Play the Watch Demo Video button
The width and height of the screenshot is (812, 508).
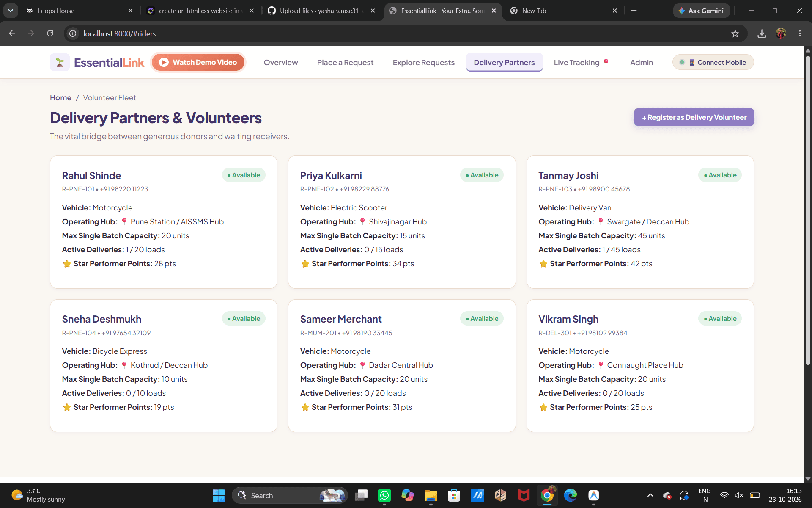(x=198, y=62)
